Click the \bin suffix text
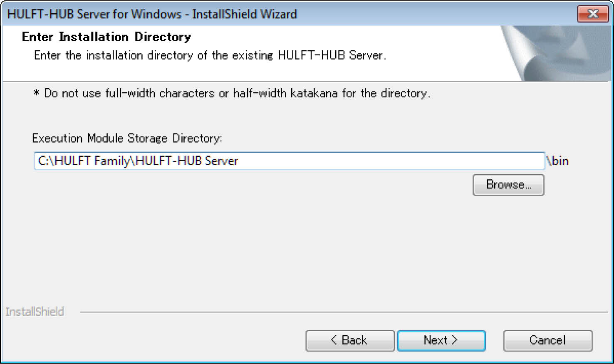 tap(557, 161)
